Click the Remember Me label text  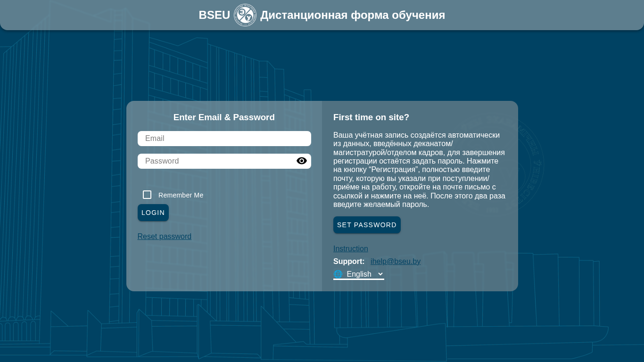click(181, 195)
